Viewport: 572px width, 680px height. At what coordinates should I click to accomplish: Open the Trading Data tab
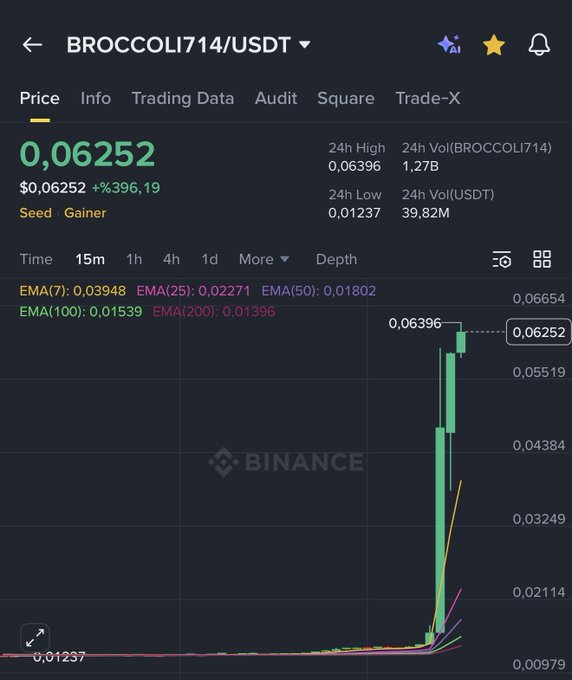click(183, 98)
